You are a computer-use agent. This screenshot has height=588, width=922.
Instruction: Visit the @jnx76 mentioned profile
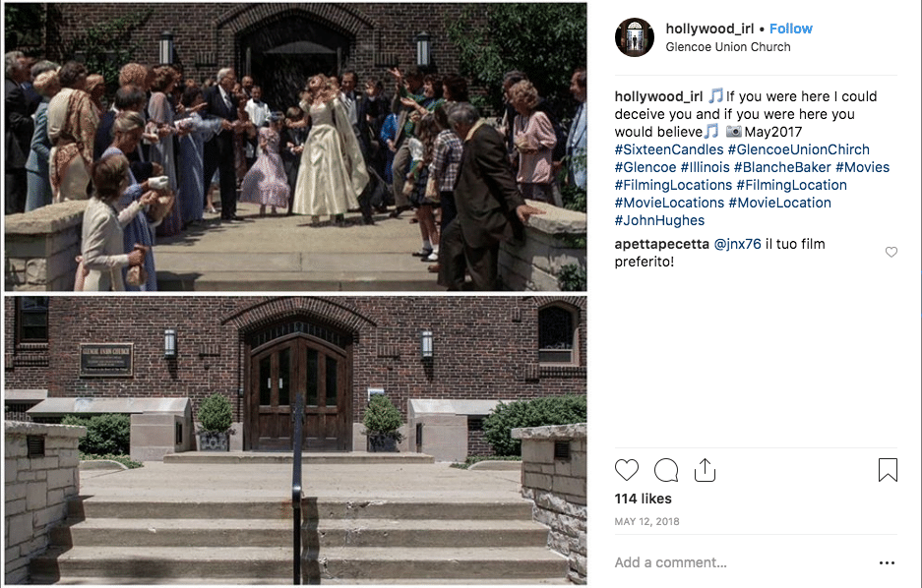tap(737, 244)
